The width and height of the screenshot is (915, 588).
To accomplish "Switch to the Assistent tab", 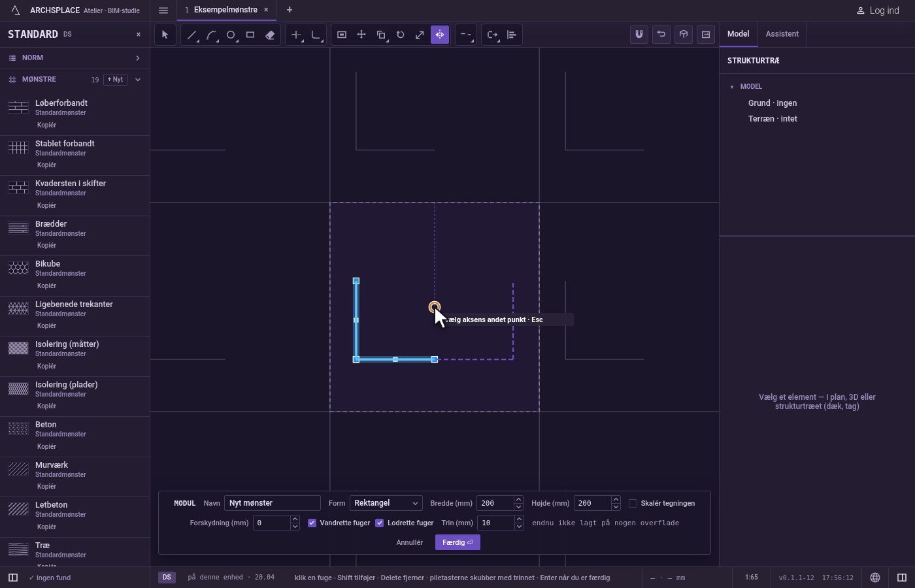I will tap(782, 34).
